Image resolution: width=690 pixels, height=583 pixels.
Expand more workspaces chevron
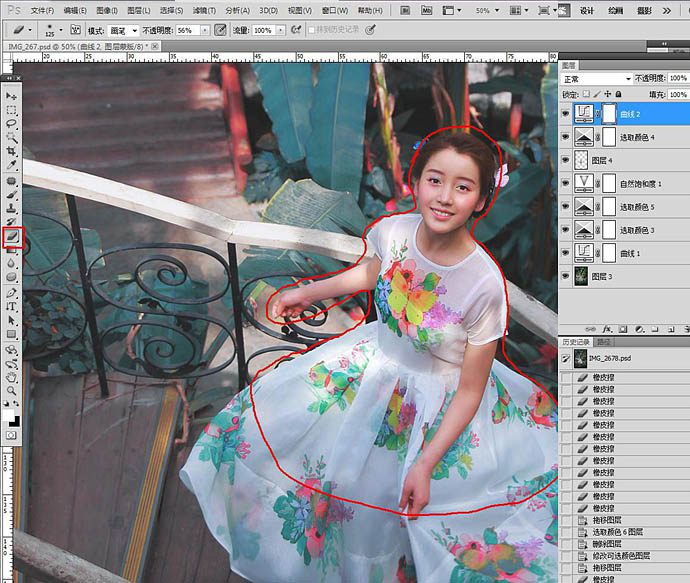pos(667,11)
